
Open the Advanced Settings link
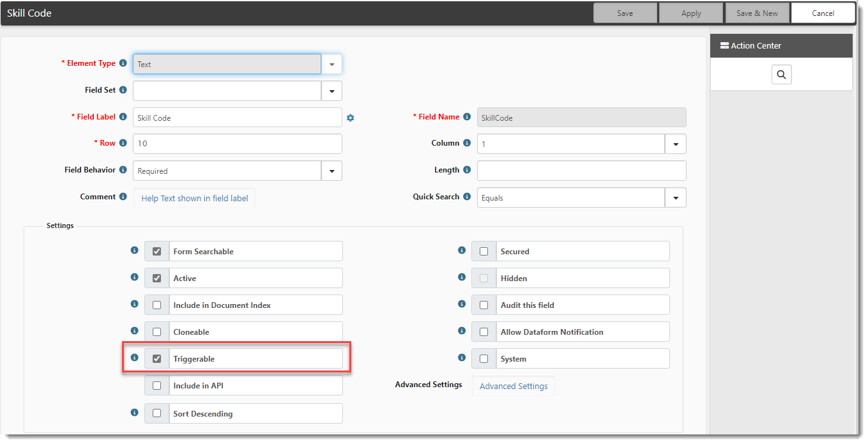click(x=514, y=386)
